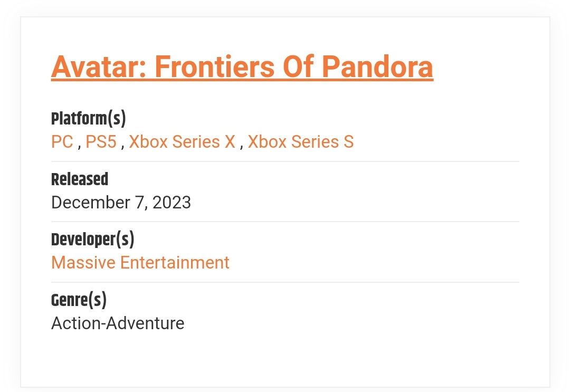Select the Xbox Series X link

pos(182,142)
